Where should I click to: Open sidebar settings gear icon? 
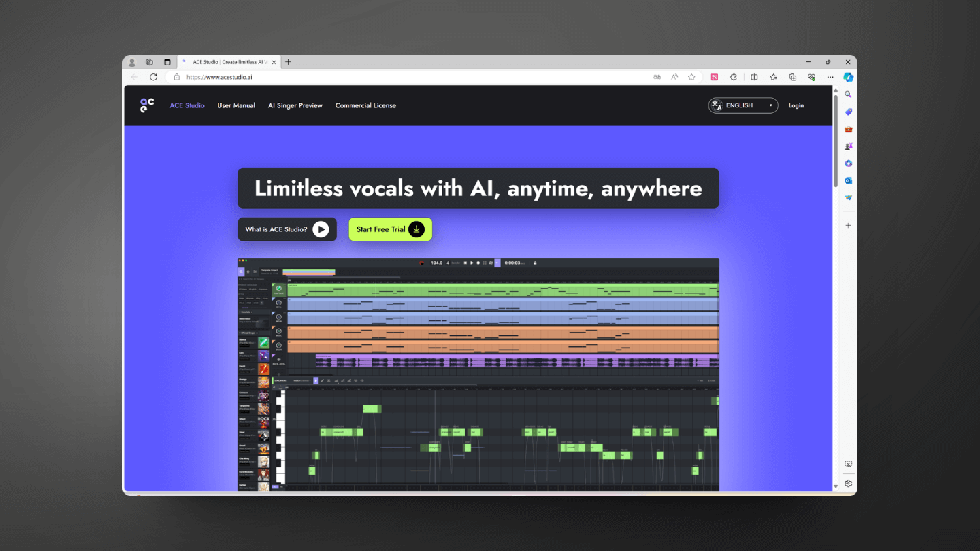[848, 484]
